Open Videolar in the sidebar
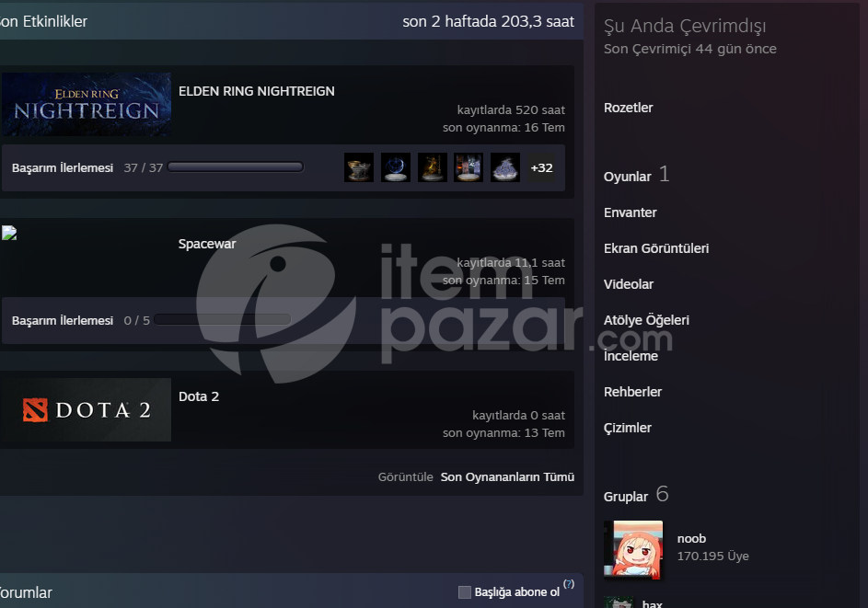 629,284
